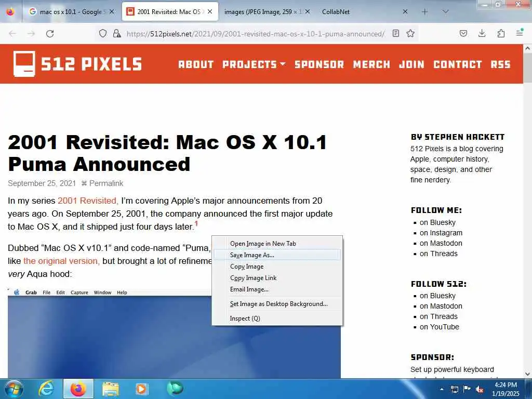Open the Windows Start menu
Viewport: 532px width, 399px height.
click(13, 389)
